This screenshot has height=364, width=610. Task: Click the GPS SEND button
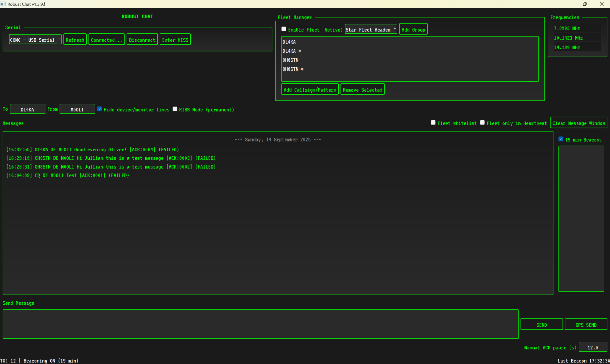[586, 325]
